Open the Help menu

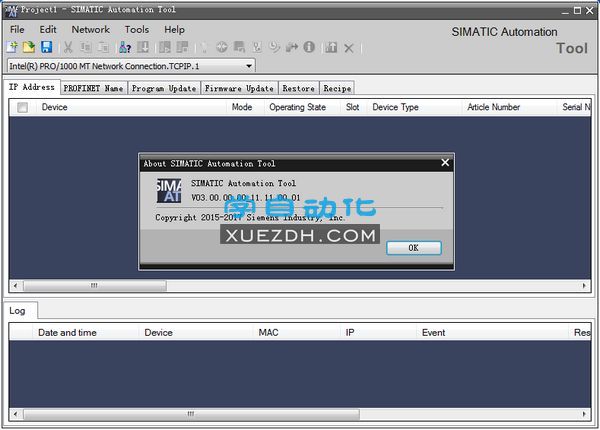click(x=174, y=29)
